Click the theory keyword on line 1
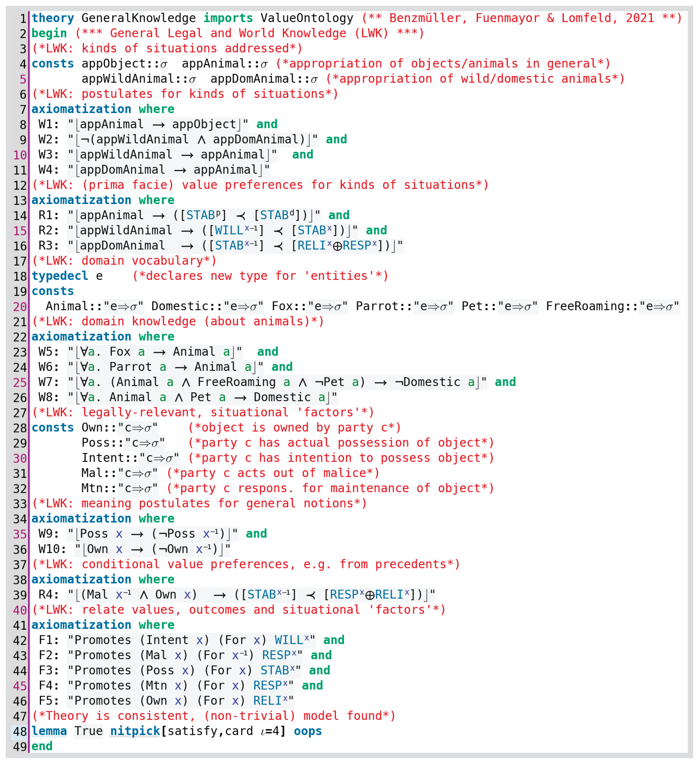This screenshot has height=766, width=700. (52, 18)
